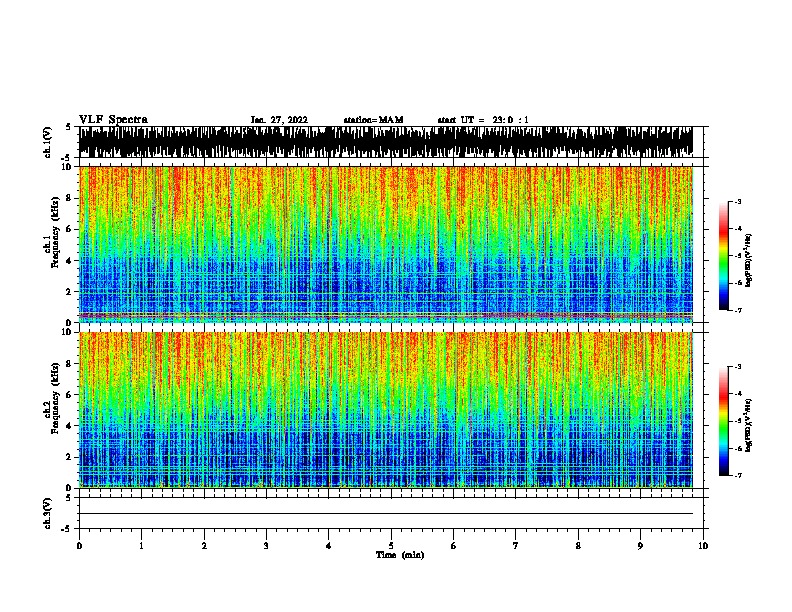792x612 pixels.
Task: Select the date 'Jan. 27, 2022'
Action: [x=279, y=120]
